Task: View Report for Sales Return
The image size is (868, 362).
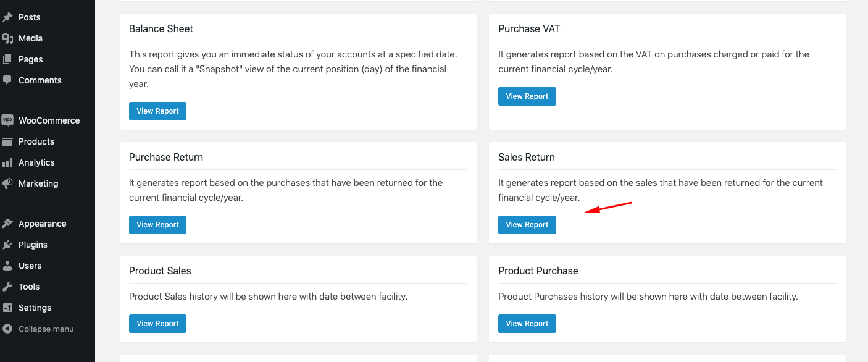Action: [527, 224]
